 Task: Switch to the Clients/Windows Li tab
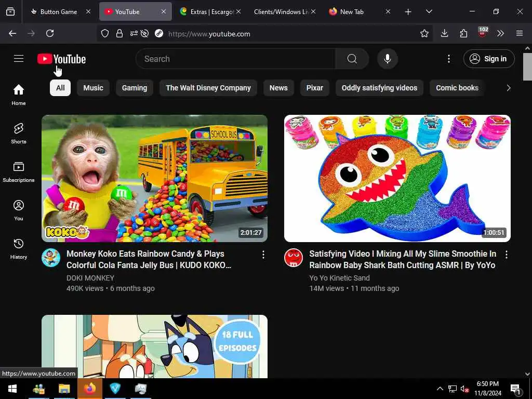coord(284,11)
